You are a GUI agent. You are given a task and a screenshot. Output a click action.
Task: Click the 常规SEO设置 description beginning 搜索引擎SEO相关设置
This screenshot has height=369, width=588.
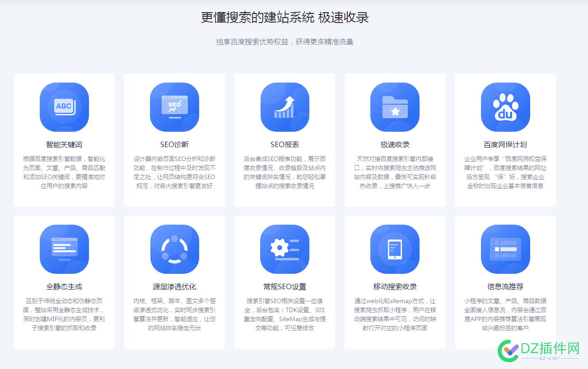[285, 314]
